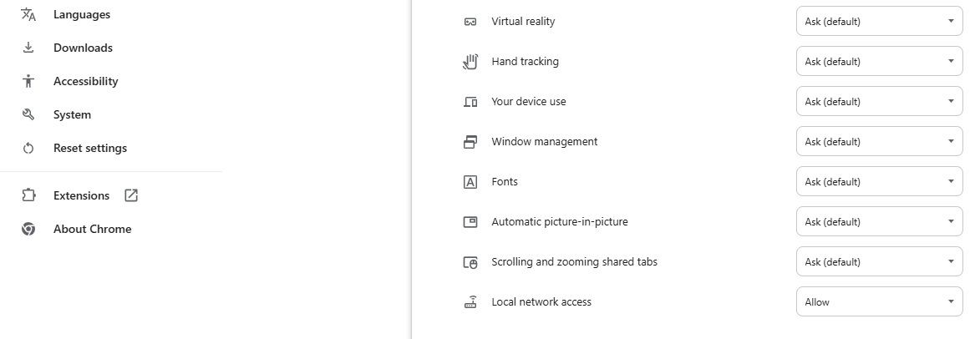Click the Your device use icon

pyautogui.click(x=470, y=102)
